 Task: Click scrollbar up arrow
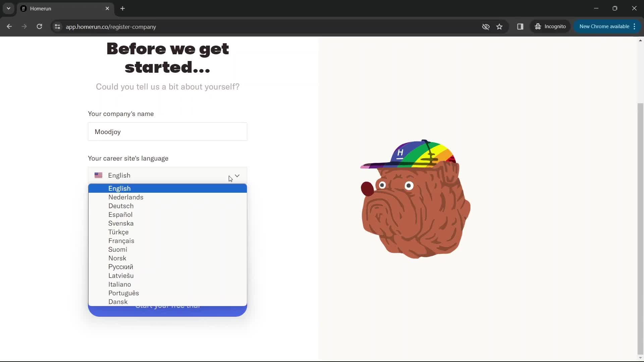(x=640, y=40)
